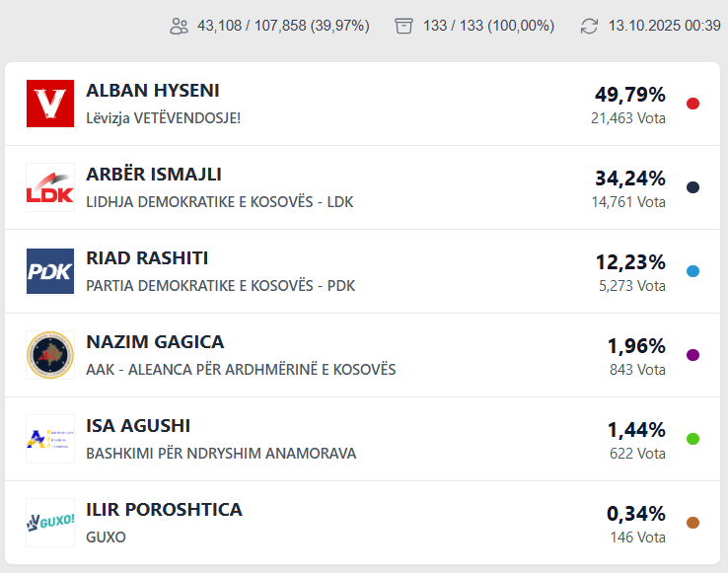Open candidate name Alban Hyseni

[153, 91]
